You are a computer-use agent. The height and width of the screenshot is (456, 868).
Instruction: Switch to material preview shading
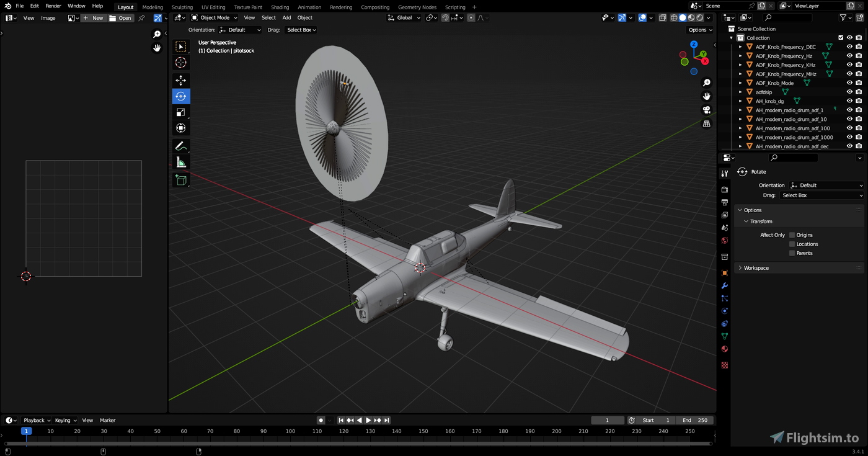(x=691, y=18)
